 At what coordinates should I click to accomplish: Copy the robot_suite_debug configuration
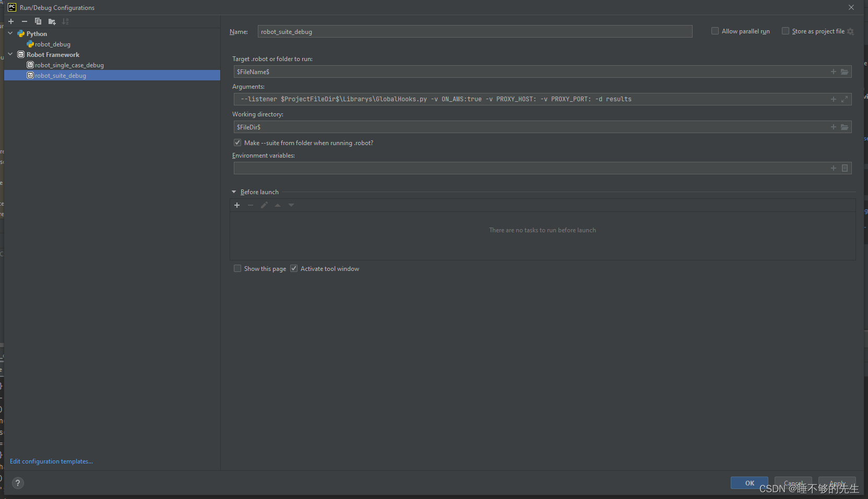[38, 21]
